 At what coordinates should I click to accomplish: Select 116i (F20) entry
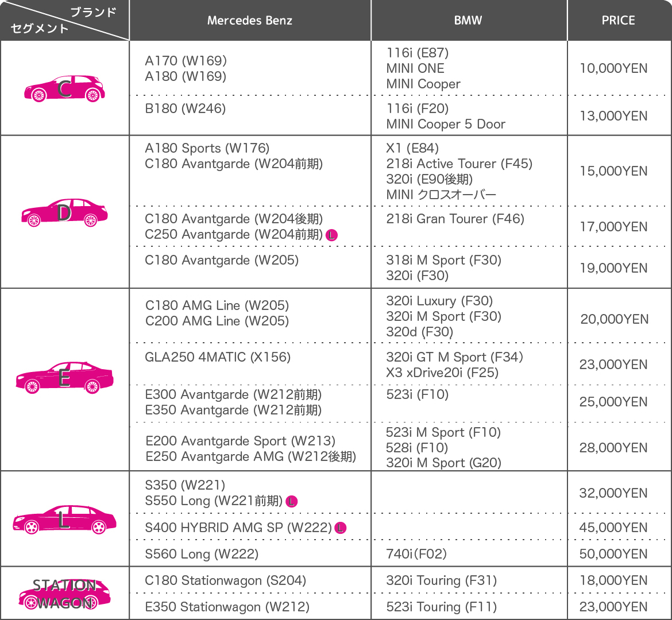coord(418,108)
